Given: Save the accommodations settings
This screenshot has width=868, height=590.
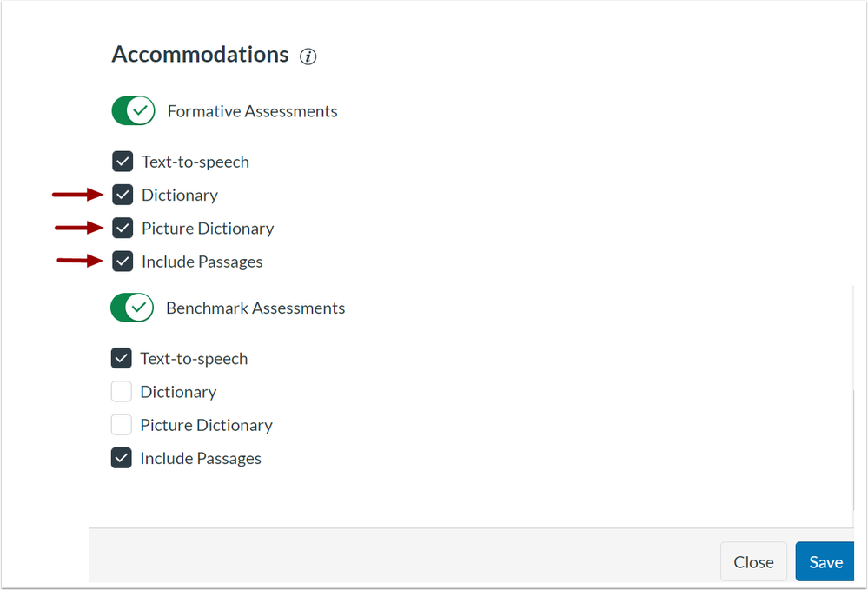Looking at the screenshot, I should (825, 562).
